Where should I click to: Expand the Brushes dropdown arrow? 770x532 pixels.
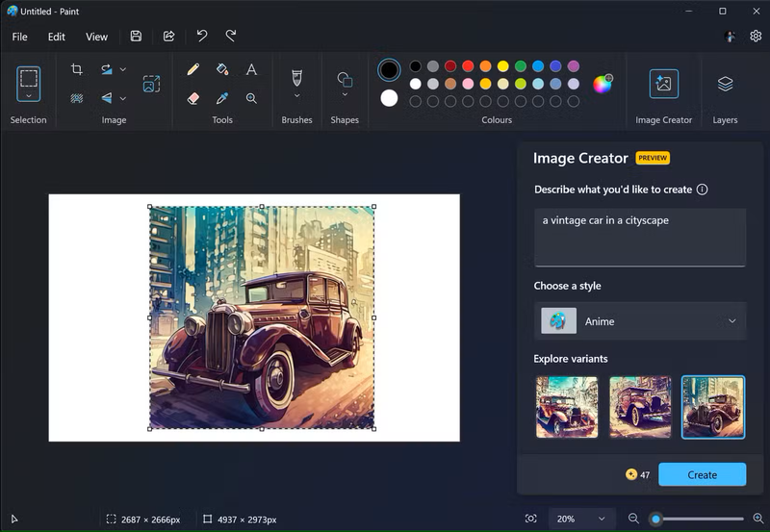click(x=296, y=96)
